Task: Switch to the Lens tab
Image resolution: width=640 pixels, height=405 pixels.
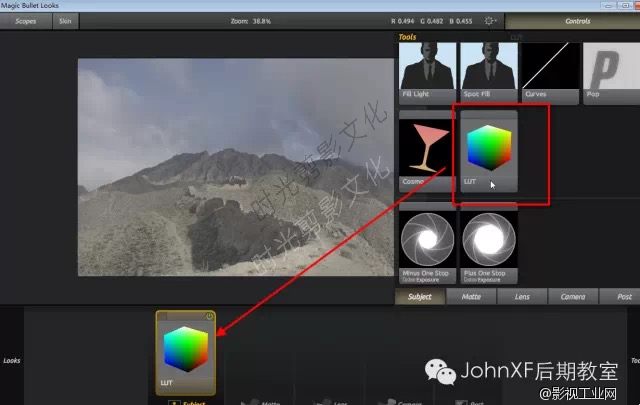Action: (522, 297)
